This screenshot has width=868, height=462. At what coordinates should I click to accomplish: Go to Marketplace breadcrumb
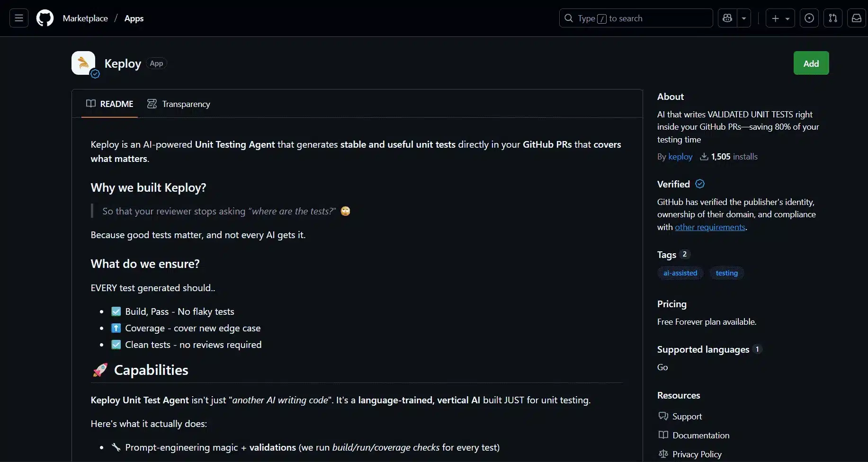coord(85,18)
